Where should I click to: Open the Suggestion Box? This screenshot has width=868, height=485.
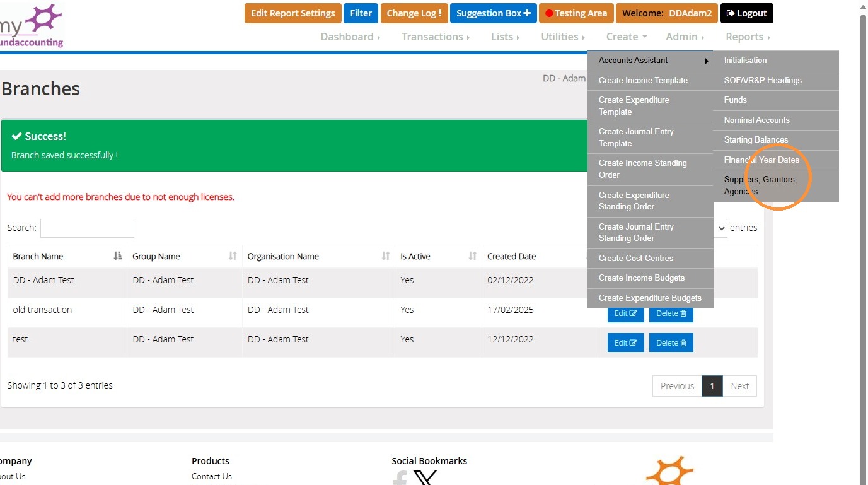(494, 13)
